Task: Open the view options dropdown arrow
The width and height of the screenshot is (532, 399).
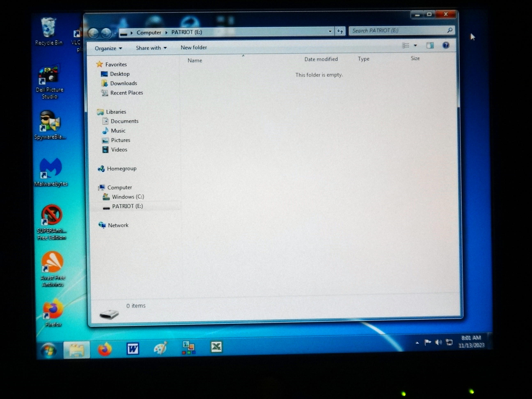Action: click(415, 45)
